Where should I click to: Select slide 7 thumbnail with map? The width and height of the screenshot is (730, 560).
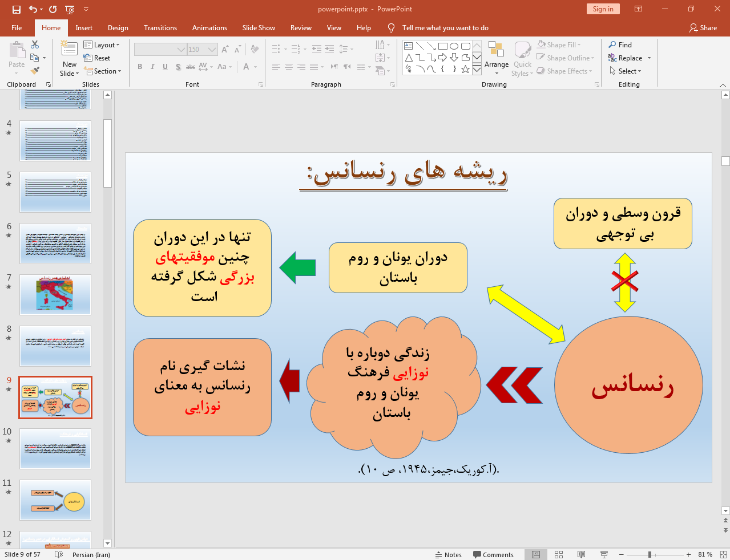pos(55,294)
